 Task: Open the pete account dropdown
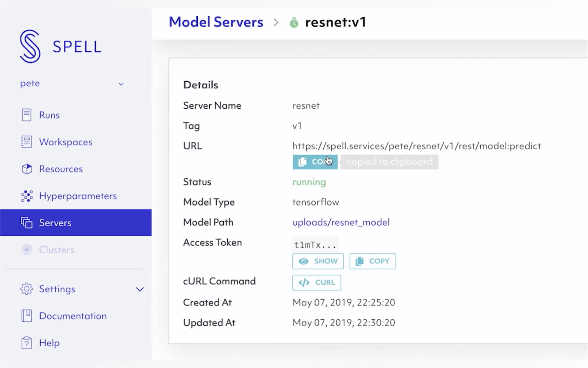tap(121, 84)
